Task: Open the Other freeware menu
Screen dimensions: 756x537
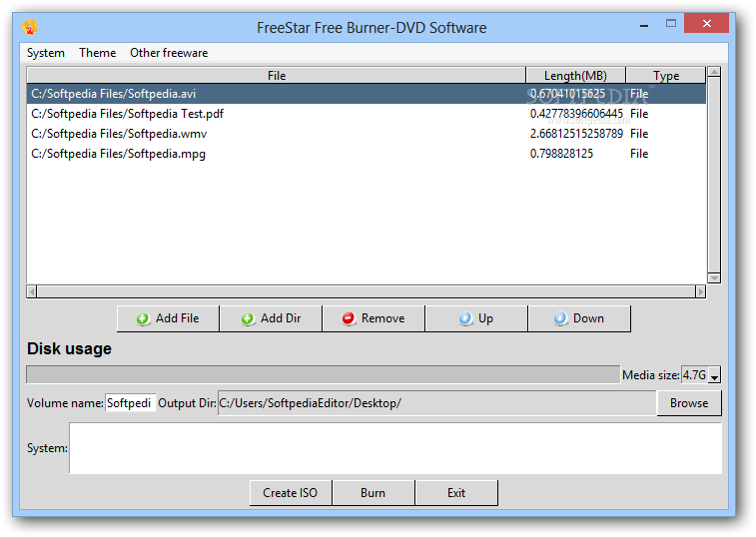Action: pos(169,53)
